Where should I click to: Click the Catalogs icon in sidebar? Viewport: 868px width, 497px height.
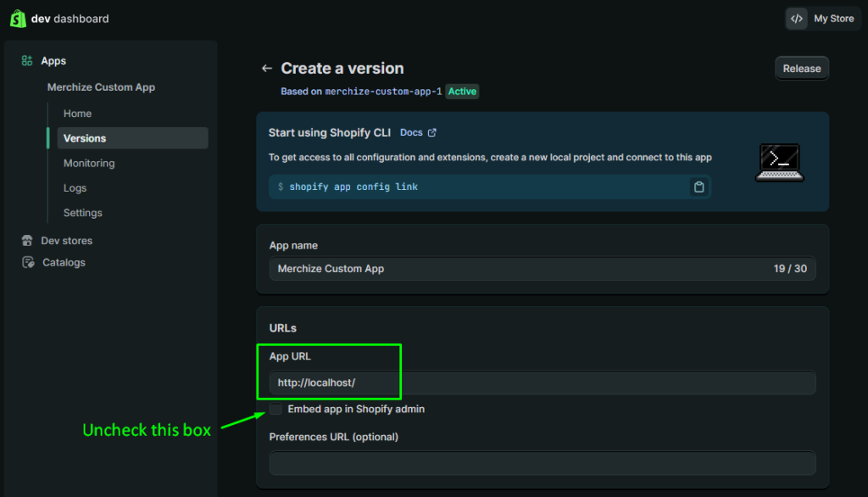tap(28, 262)
